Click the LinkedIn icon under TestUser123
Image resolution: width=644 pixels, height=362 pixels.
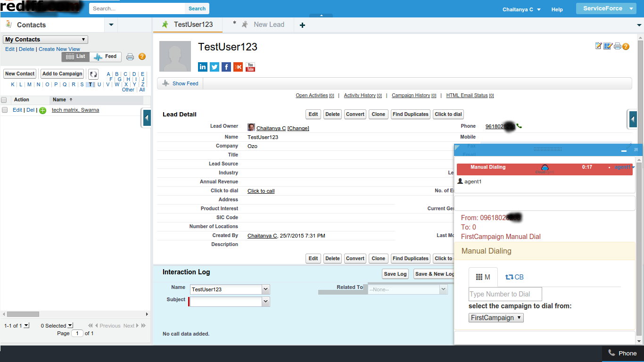click(202, 66)
